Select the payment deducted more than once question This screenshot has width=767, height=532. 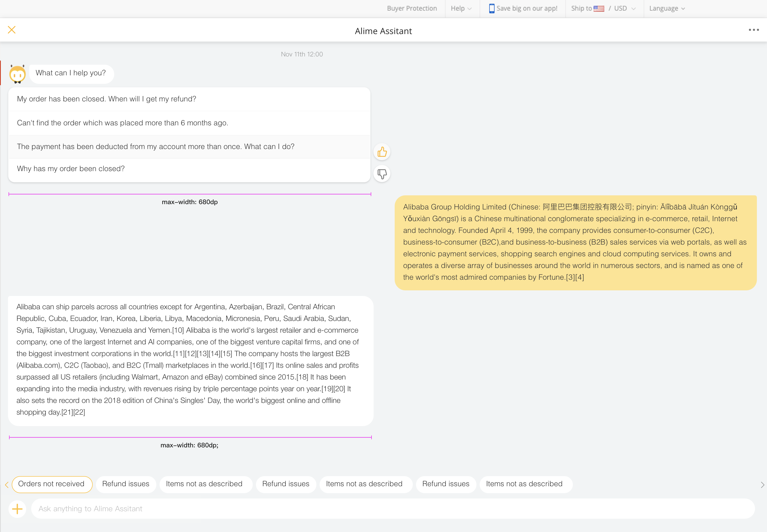pyautogui.click(x=156, y=147)
